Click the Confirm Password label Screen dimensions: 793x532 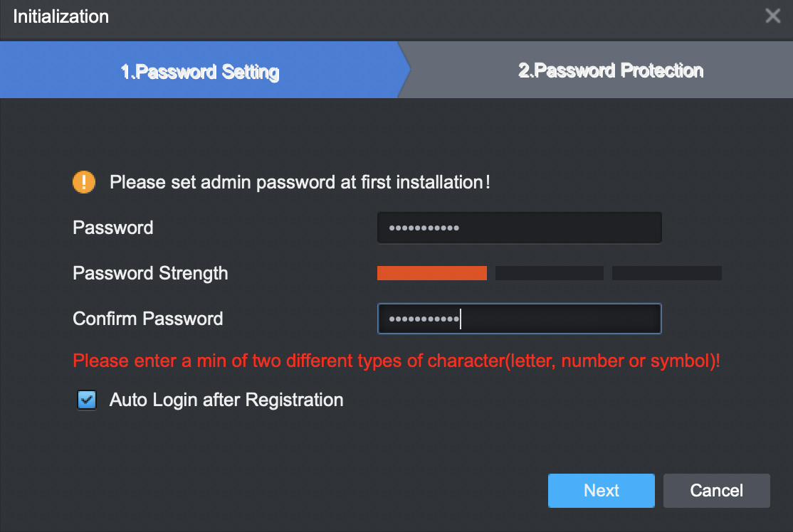click(x=148, y=319)
